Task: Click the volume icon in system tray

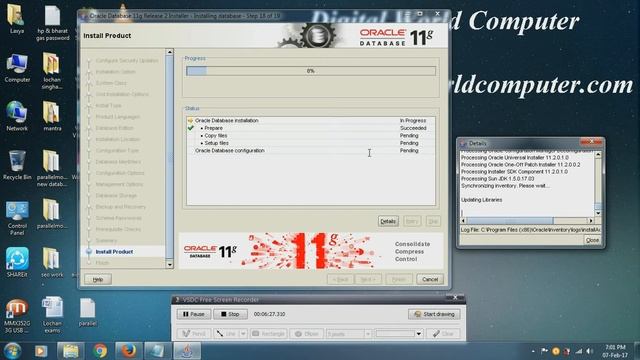Action: coord(589,351)
